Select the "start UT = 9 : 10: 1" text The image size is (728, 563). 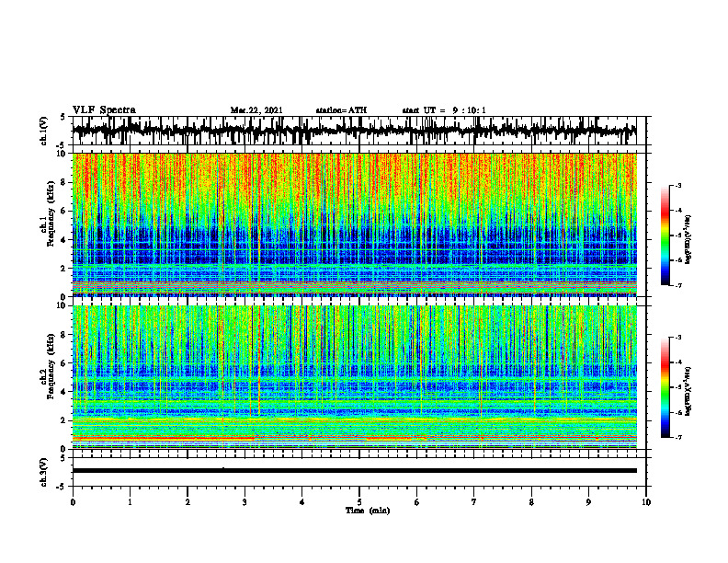pos(444,110)
